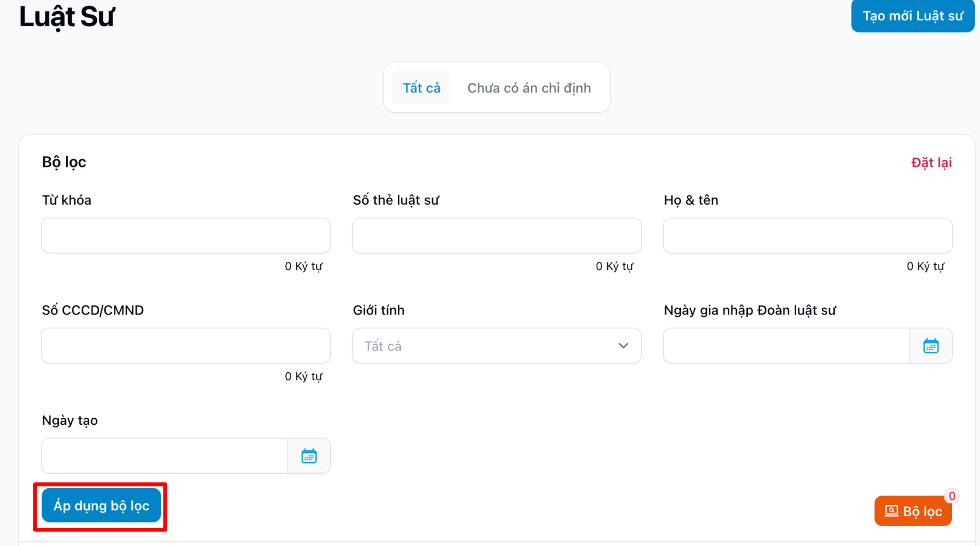Click the Luật Sư page heading
Viewport: 980px width, 546px height.
point(67,17)
